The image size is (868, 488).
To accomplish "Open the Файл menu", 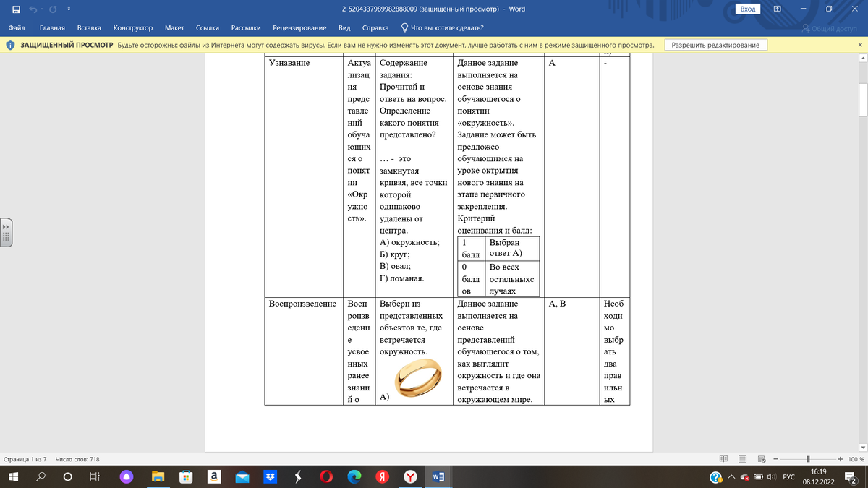I will click(x=17, y=28).
